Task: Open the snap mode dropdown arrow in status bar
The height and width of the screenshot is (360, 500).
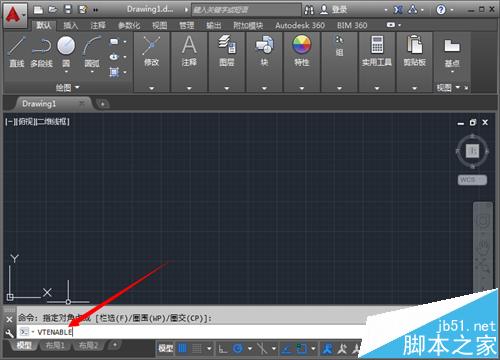Action: [209, 349]
